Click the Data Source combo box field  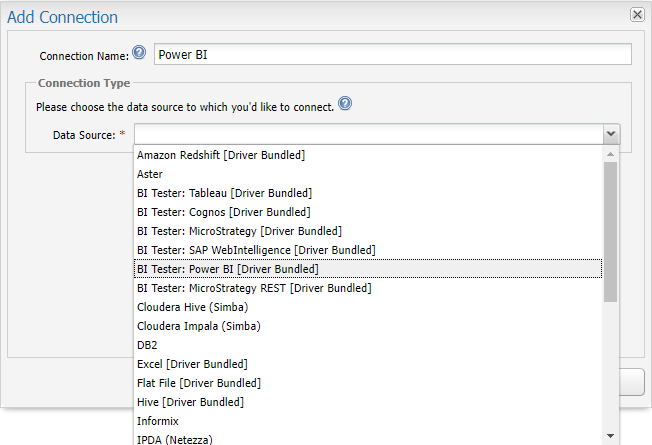click(368, 134)
